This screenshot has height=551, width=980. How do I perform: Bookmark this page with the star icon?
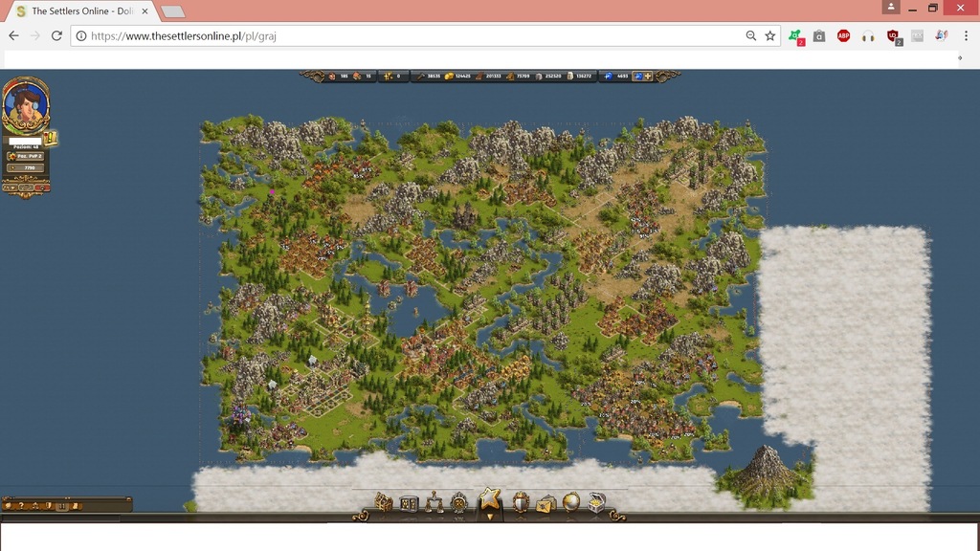(770, 36)
